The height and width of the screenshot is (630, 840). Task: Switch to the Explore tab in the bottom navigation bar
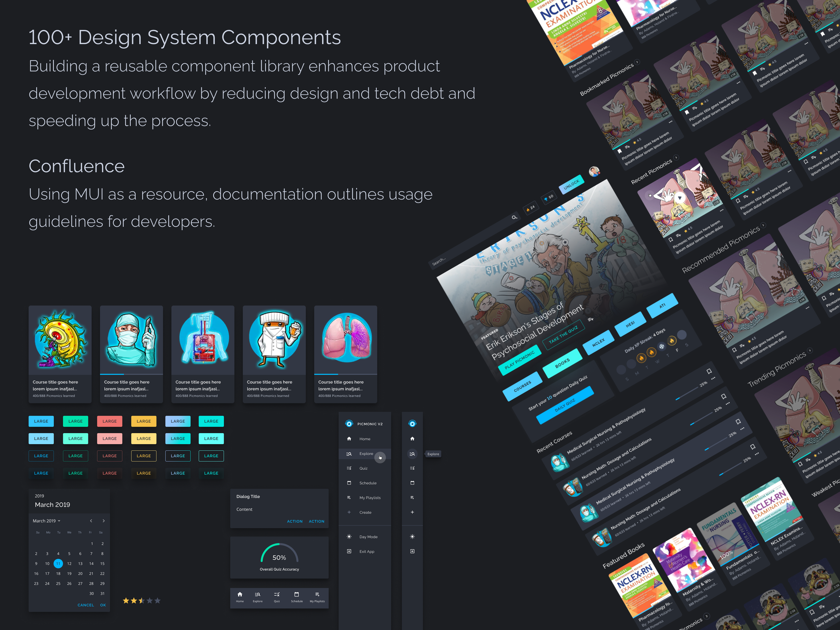tap(257, 597)
